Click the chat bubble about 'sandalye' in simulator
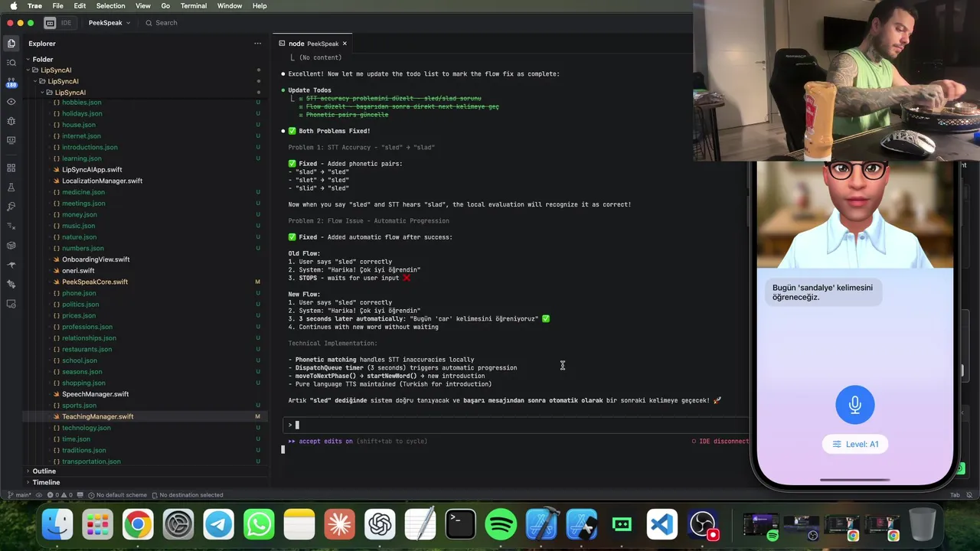Image resolution: width=980 pixels, height=551 pixels. click(822, 292)
